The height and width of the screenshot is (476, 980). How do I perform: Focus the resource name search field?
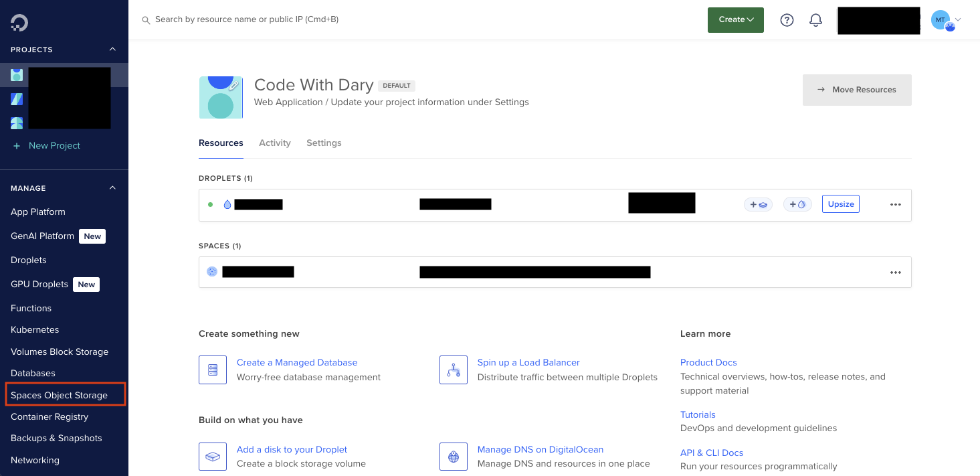(x=247, y=19)
